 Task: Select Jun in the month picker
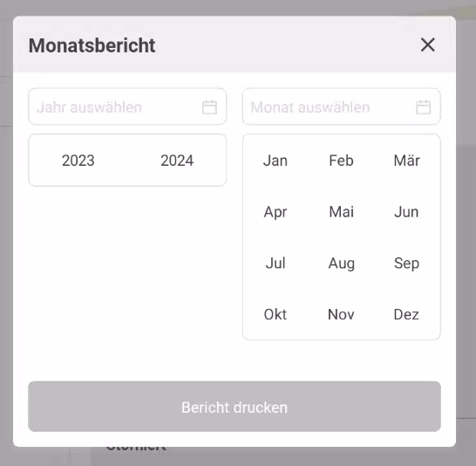point(407,212)
